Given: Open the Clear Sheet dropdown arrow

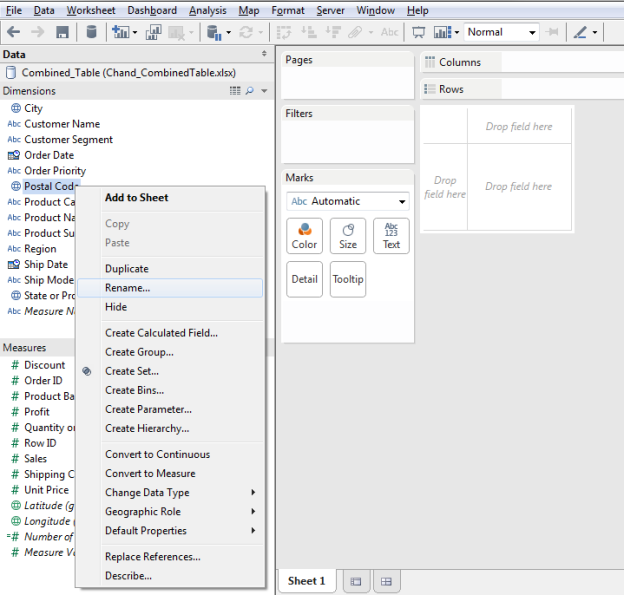Looking at the screenshot, I should pyautogui.click(x=191, y=33).
